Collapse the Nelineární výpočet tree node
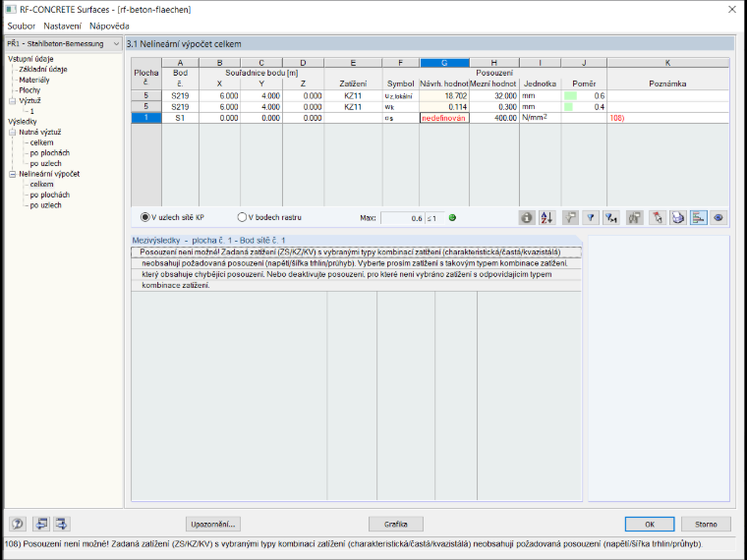Viewport: 747px width, 560px height. 13,174
